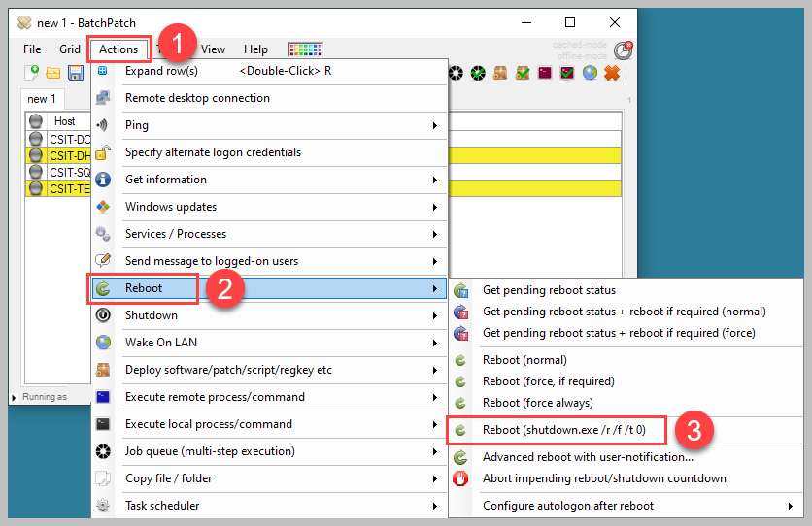Open the Grid menu

(x=69, y=49)
